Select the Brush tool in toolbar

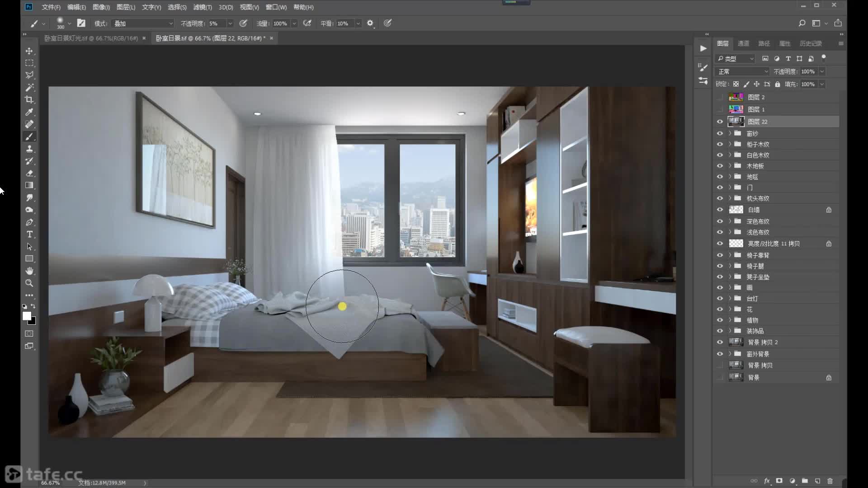coord(29,136)
